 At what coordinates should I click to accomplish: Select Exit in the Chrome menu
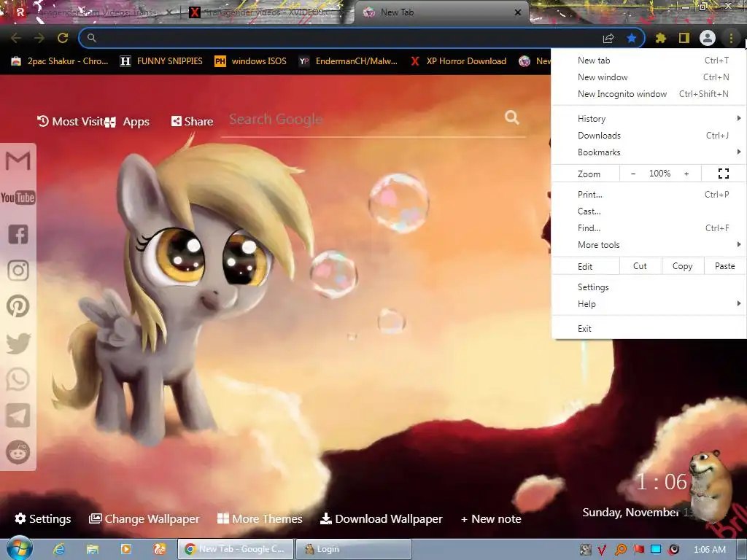point(649,329)
